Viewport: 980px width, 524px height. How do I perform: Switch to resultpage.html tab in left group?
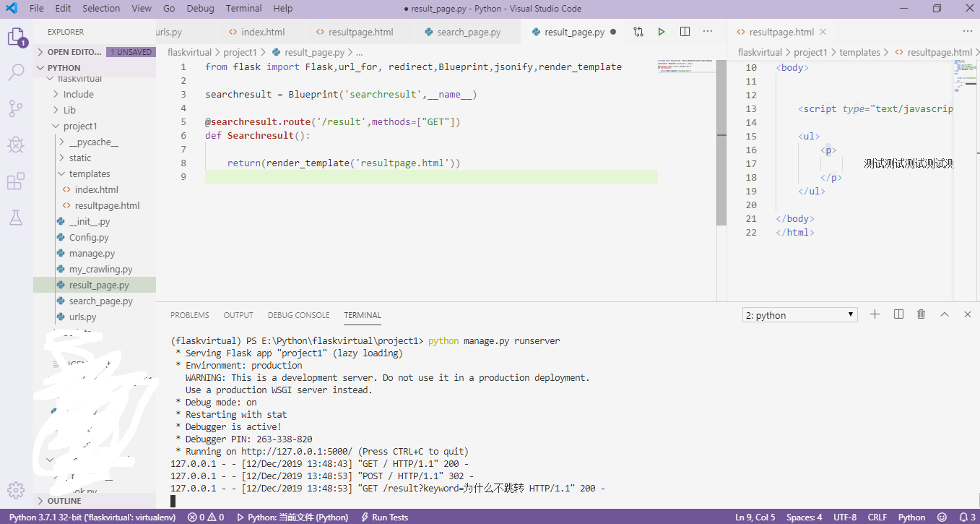359,32
